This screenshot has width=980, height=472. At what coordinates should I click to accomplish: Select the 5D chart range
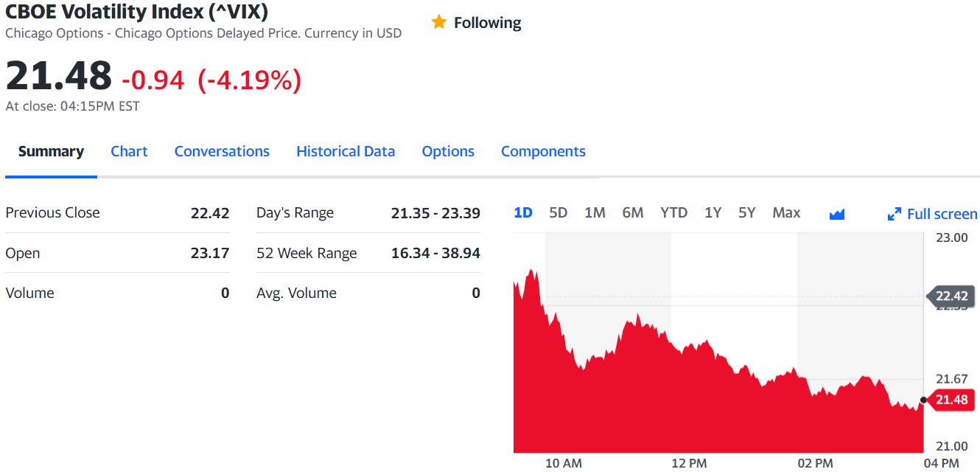[x=559, y=212]
